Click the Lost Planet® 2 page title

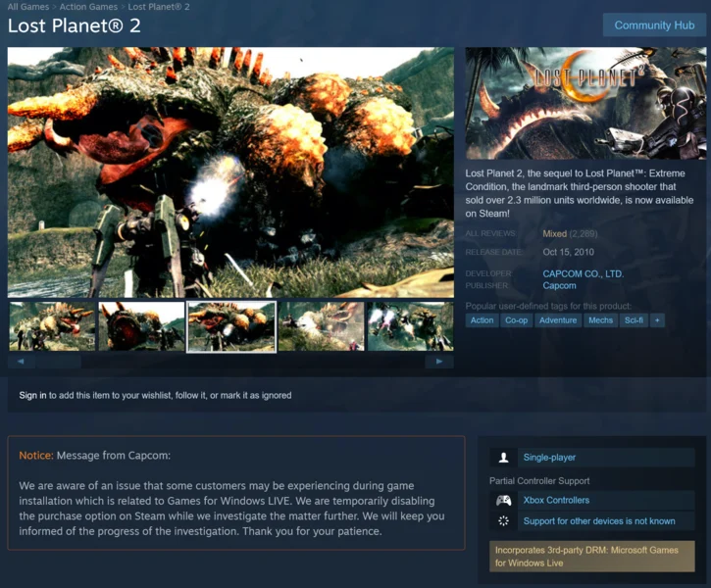click(x=75, y=25)
